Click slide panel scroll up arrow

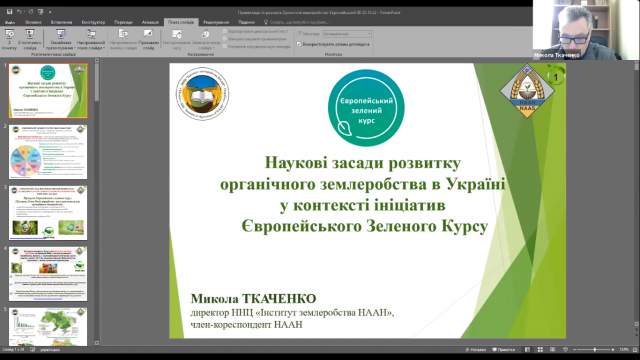coord(97,61)
